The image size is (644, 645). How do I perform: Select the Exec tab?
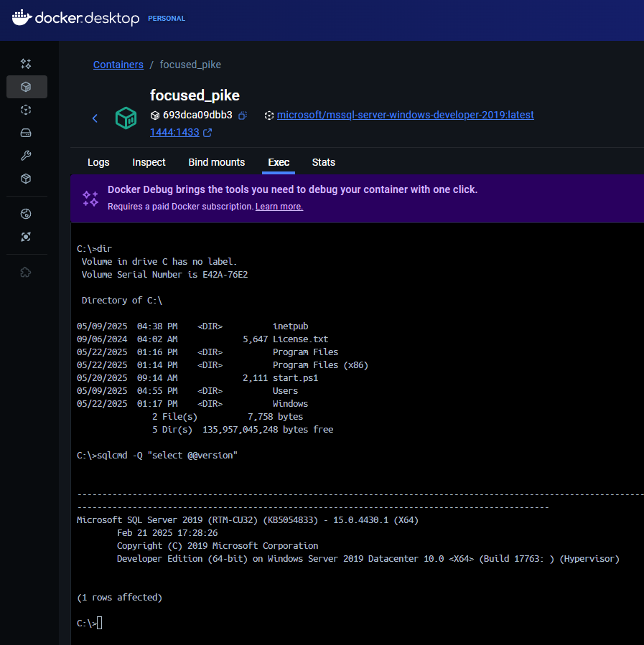tap(279, 162)
